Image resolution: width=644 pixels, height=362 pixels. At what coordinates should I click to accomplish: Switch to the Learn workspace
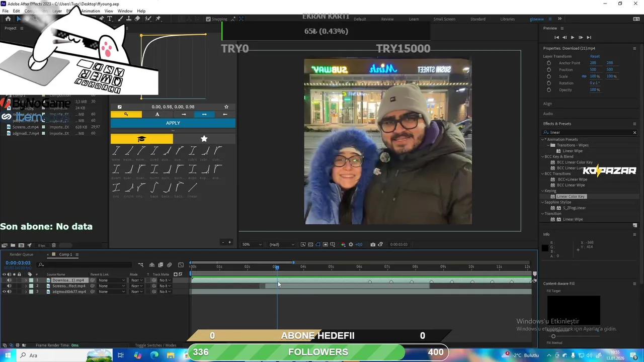[414, 19]
